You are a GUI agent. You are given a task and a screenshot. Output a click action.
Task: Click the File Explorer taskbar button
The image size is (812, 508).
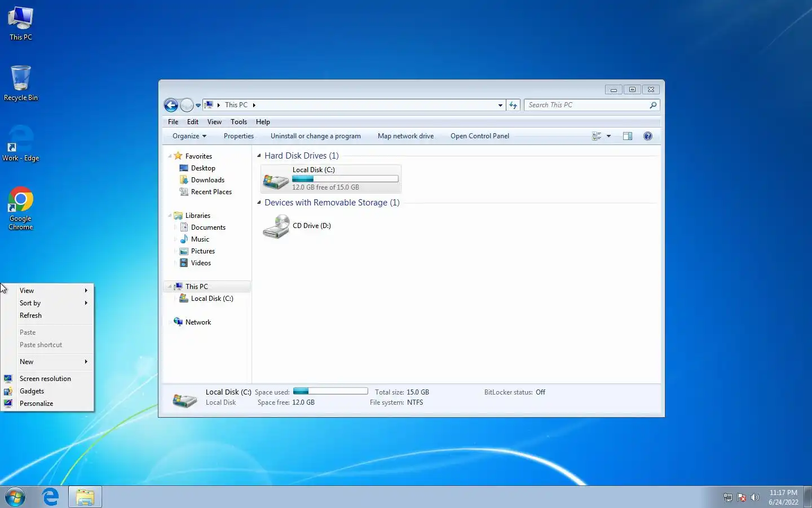click(x=85, y=497)
